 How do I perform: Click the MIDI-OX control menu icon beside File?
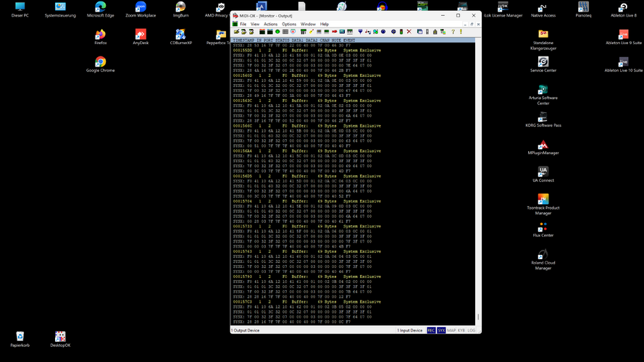(x=235, y=24)
